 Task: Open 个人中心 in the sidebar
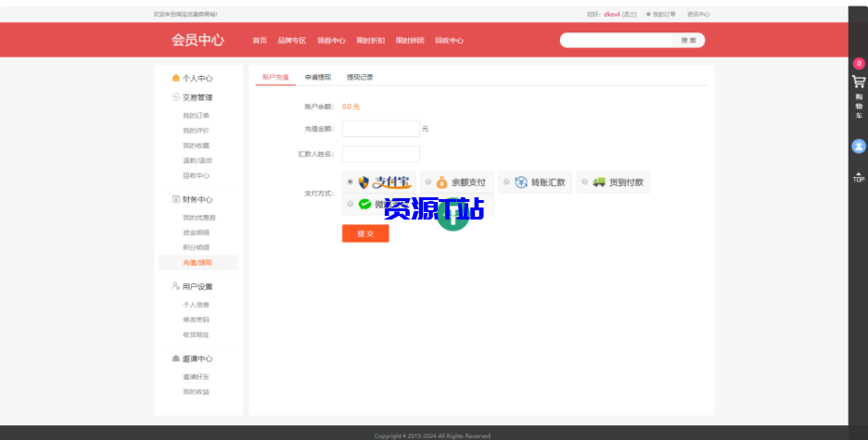click(198, 79)
